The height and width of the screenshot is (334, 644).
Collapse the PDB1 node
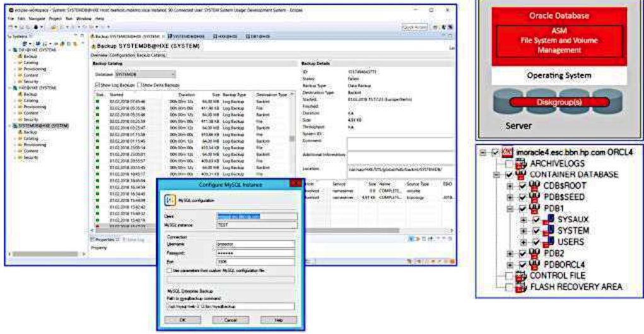[x=510, y=208]
